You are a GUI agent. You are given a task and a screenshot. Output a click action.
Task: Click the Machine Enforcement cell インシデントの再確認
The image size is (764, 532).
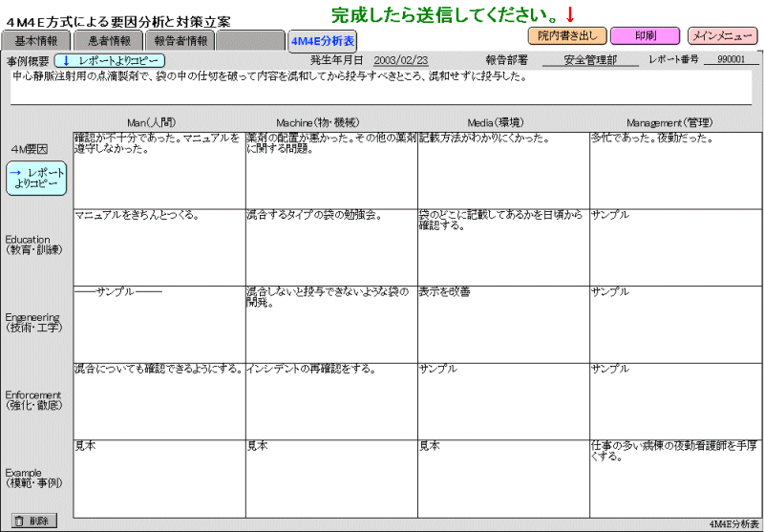click(x=330, y=401)
